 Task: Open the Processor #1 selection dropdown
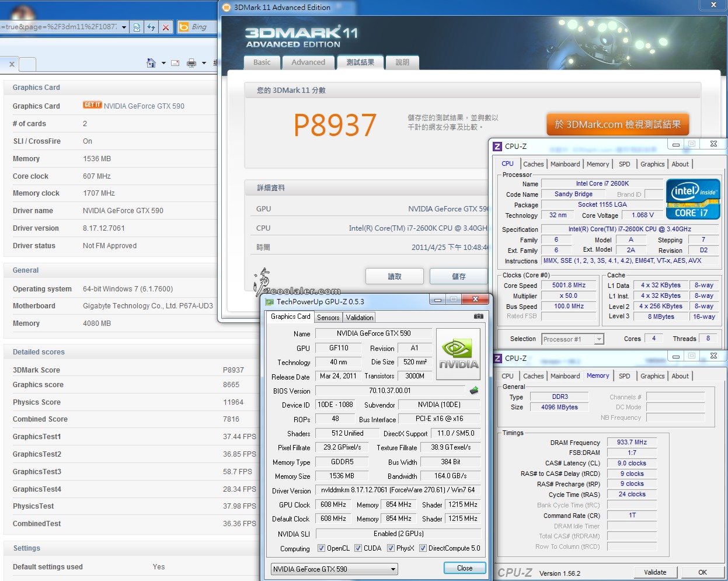click(572, 339)
